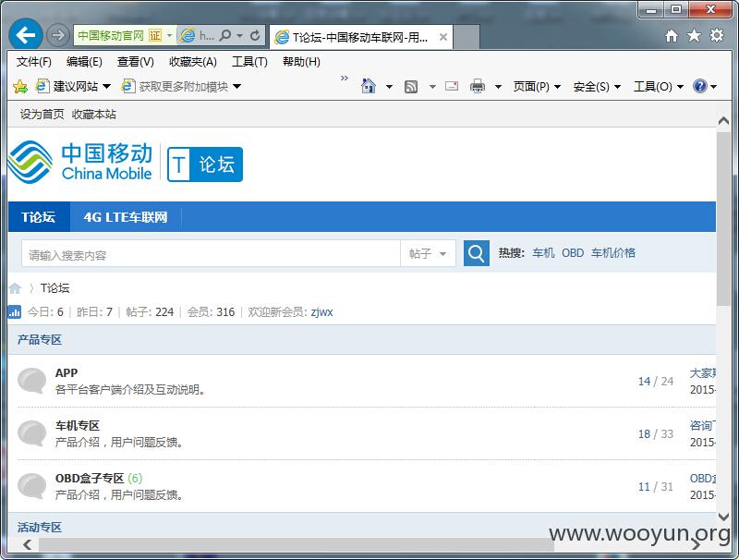Screen dimensions: 739x560
Task: Focus the 请输入搜索内容 search field
Action: [x=211, y=253]
